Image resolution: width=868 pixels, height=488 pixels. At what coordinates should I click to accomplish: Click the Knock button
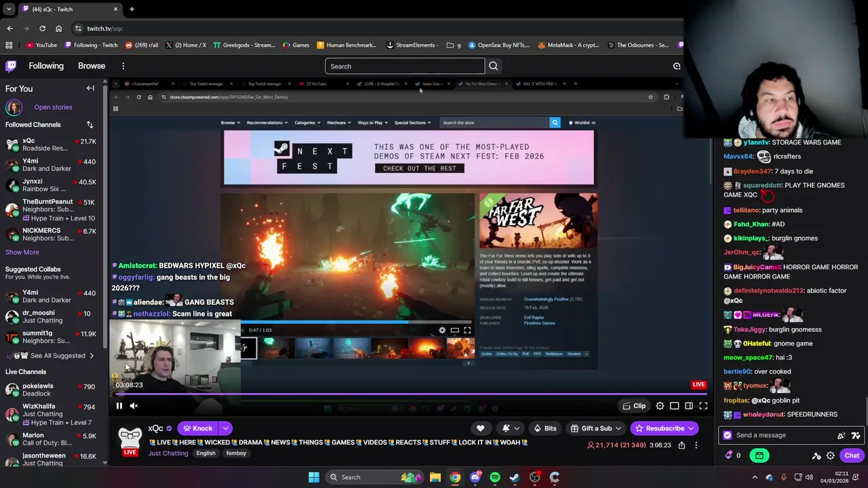tap(198, 428)
